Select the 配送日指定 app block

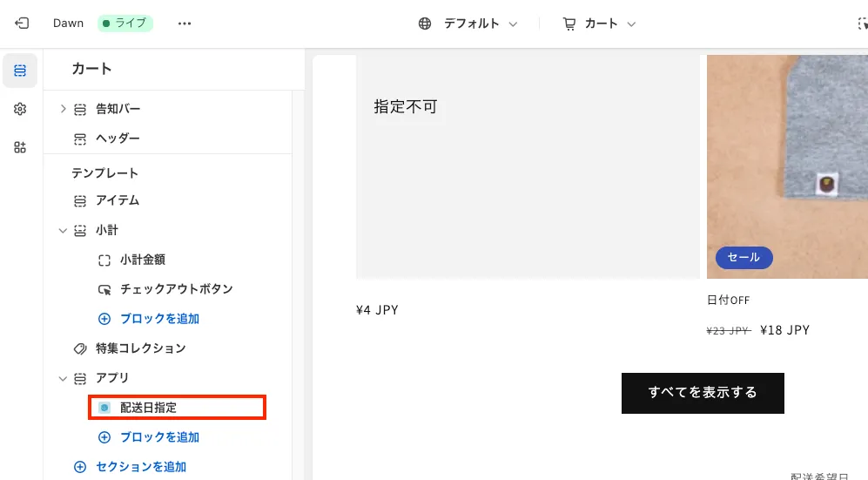click(x=149, y=408)
